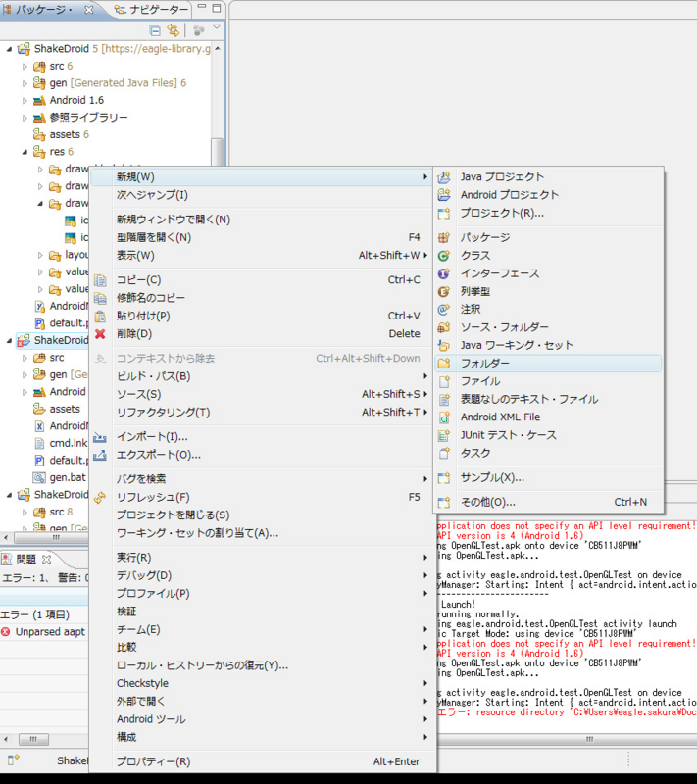Minimize the package explorer panel
The width and height of the screenshot is (697, 784).
coord(202,8)
